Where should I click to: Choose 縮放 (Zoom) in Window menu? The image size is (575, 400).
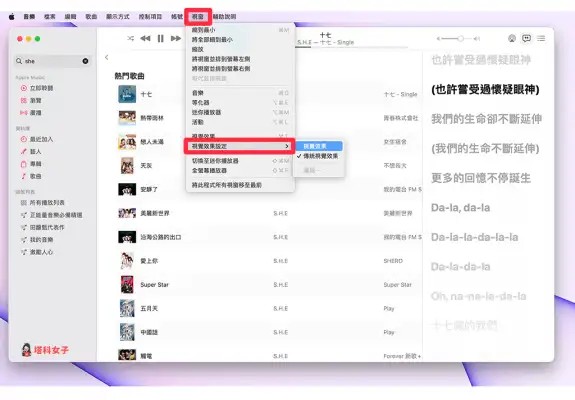point(240,49)
